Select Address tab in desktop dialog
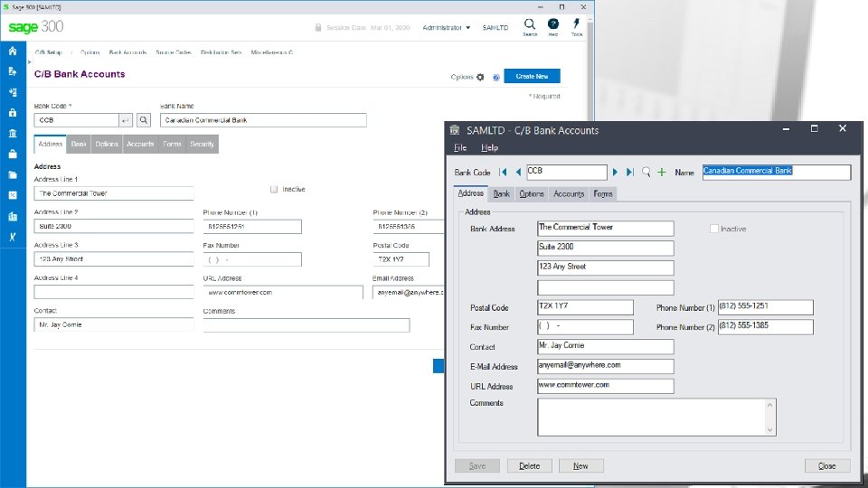 coord(470,193)
